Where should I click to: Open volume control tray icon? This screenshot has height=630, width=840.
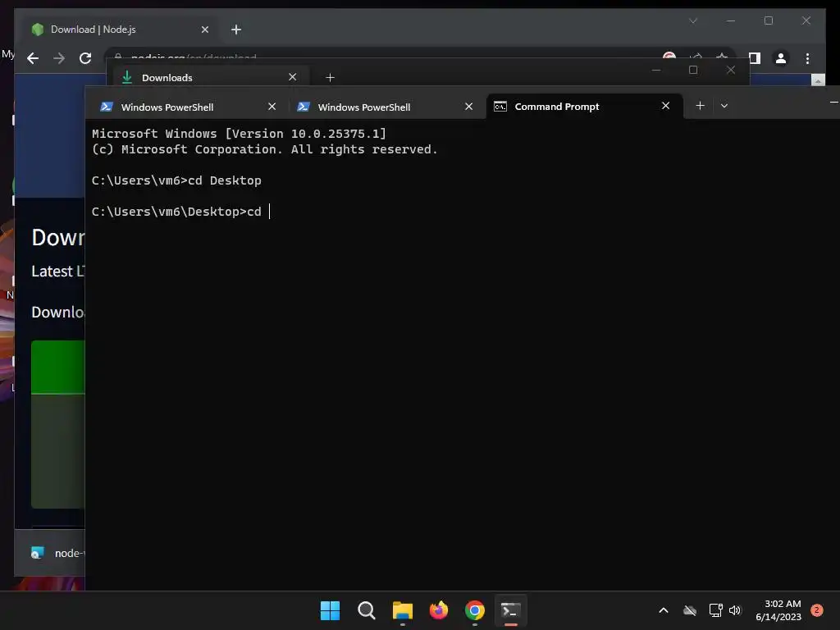pos(735,610)
